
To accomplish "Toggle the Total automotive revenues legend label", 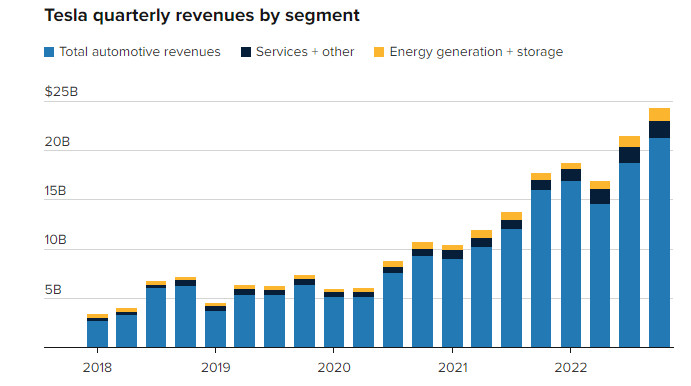I will [x=140, y=52].
